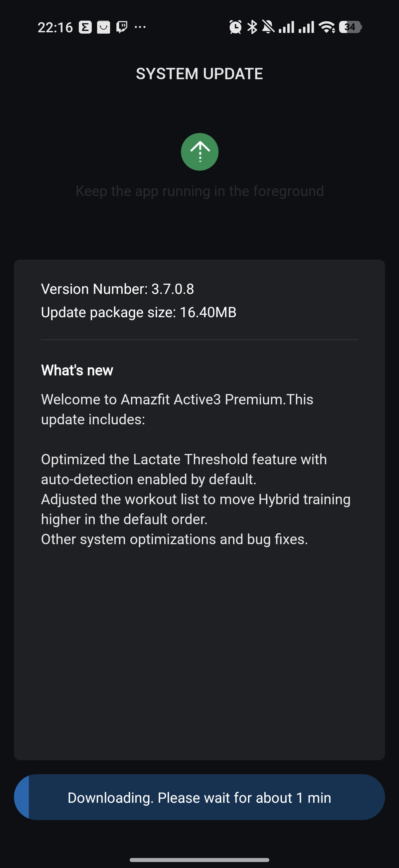Tap the muted bell notification icon

(268, 27)
